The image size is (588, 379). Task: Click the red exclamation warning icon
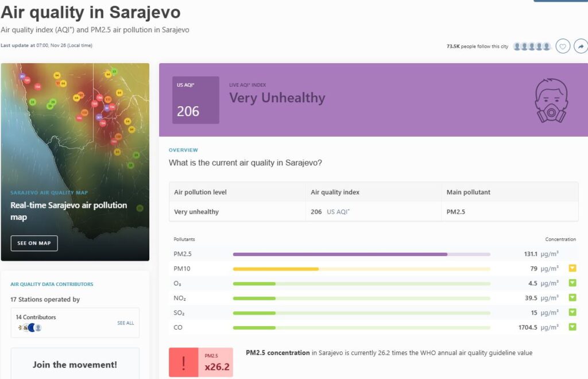click(x=184, y=362)
